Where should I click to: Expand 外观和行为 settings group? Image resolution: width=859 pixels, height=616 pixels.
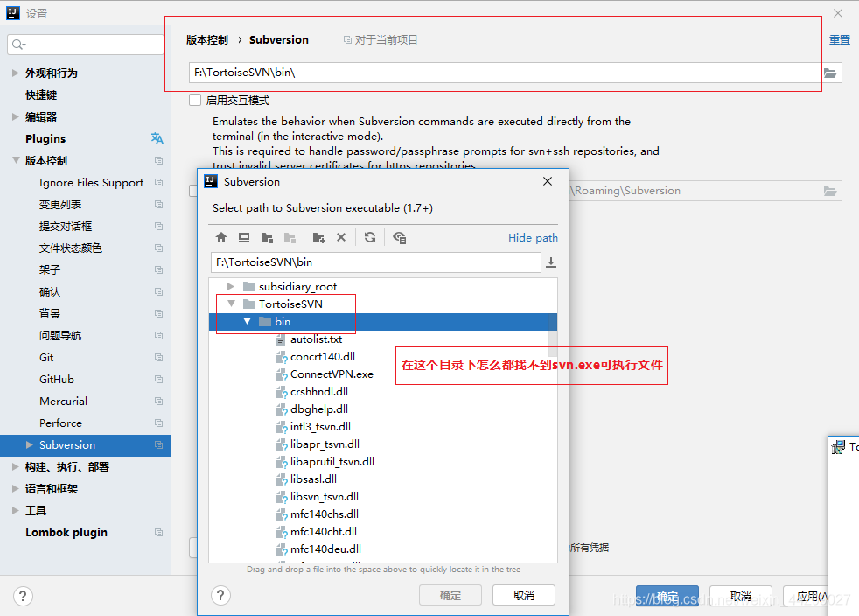coord(16,73)
